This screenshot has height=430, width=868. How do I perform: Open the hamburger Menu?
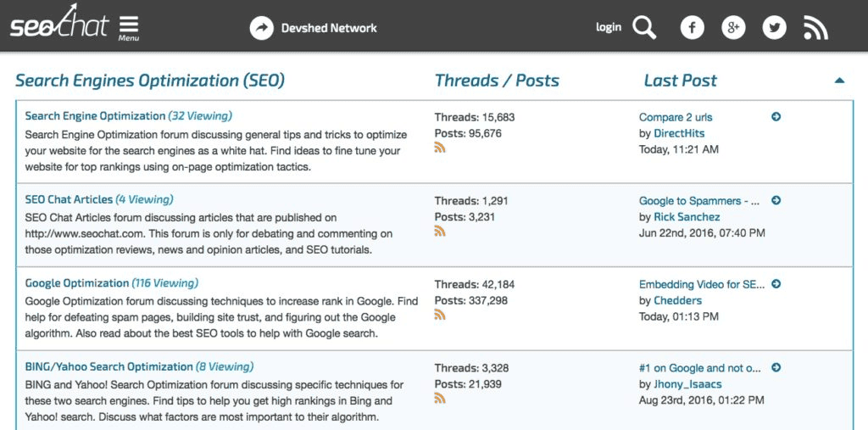click(129, 27)
